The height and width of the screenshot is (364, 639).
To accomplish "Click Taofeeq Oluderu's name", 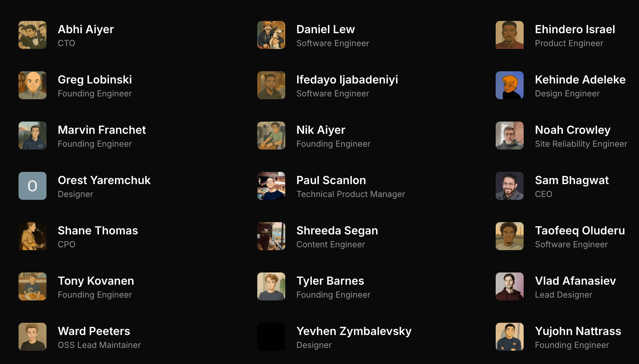I will point(580,231).
